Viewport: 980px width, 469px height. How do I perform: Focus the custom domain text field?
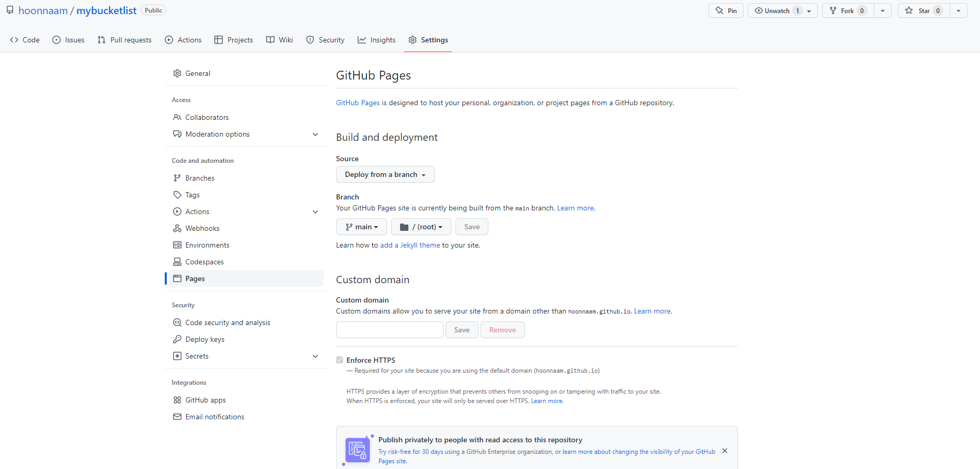[x=390, y=330]
